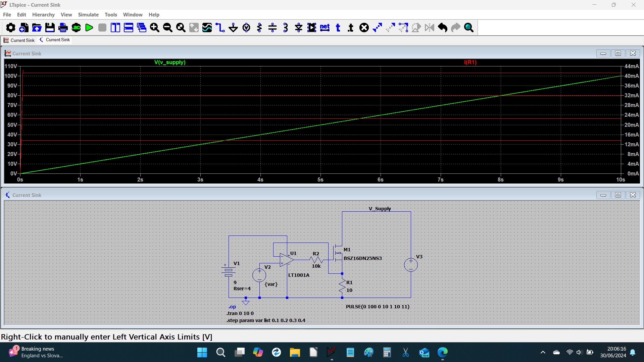Place a Capacitor tool

coord(273,28)
